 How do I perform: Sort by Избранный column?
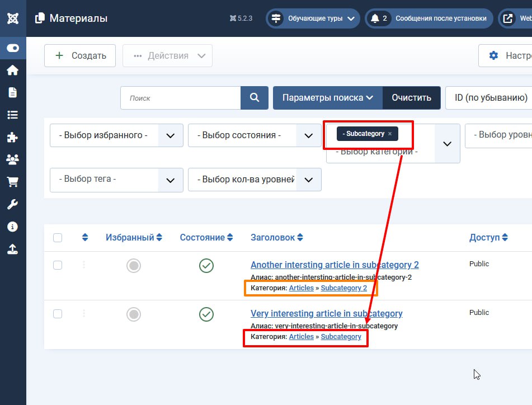point(134,237)
